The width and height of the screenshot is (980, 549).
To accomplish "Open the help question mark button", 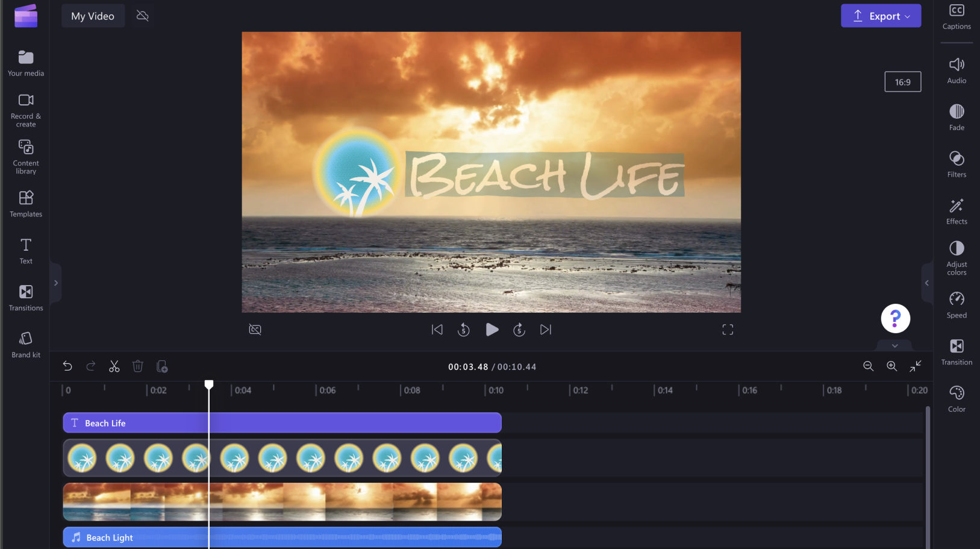I will coord(895,318).
